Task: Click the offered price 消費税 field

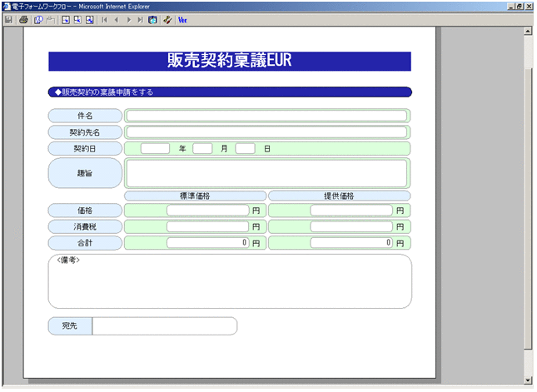Action: [x=351, y=226]
